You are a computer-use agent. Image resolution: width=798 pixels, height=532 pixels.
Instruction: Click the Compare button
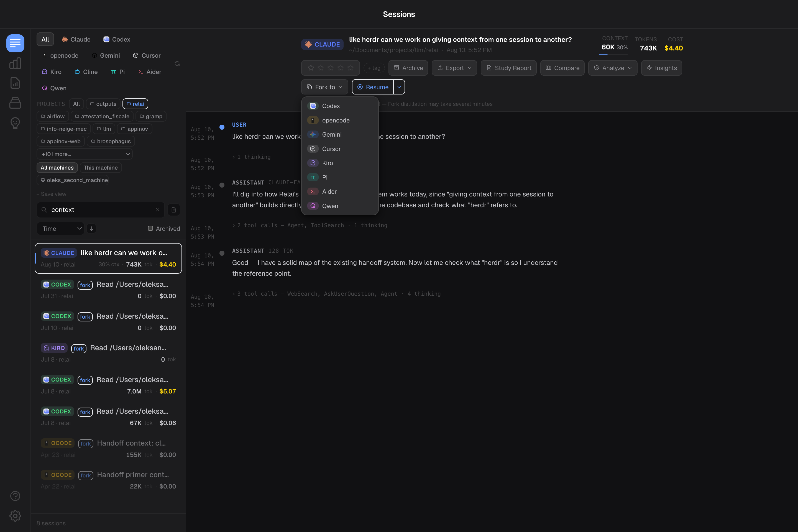coord(562,68)
